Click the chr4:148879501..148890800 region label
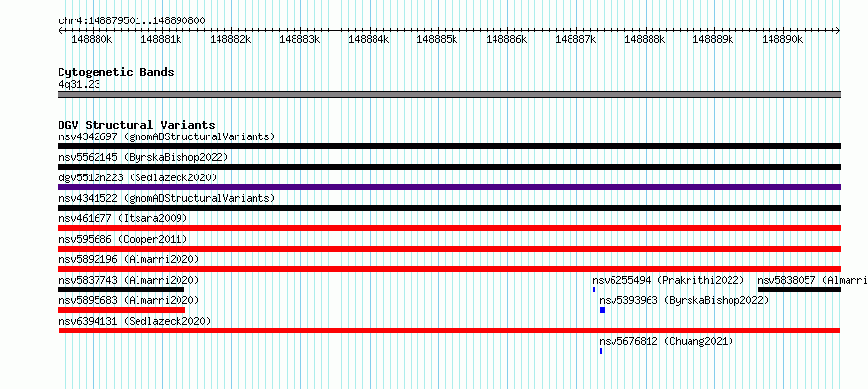 [132, 20]
